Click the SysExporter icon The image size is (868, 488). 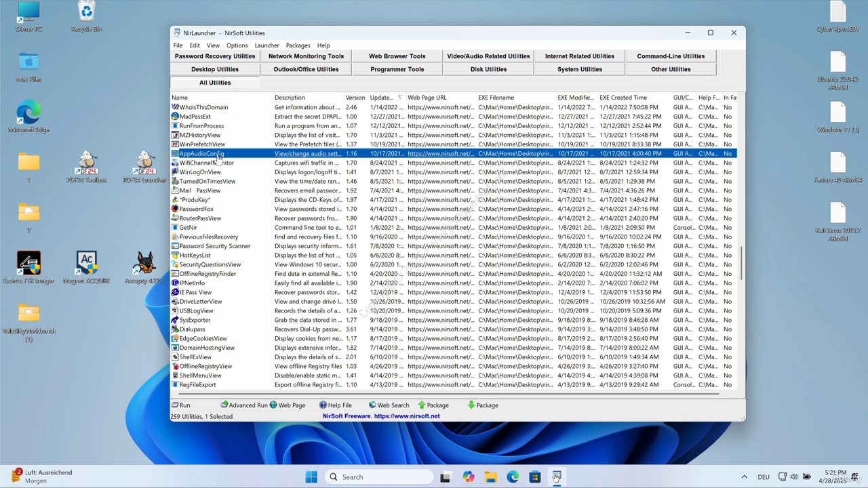tap(175, 320)
